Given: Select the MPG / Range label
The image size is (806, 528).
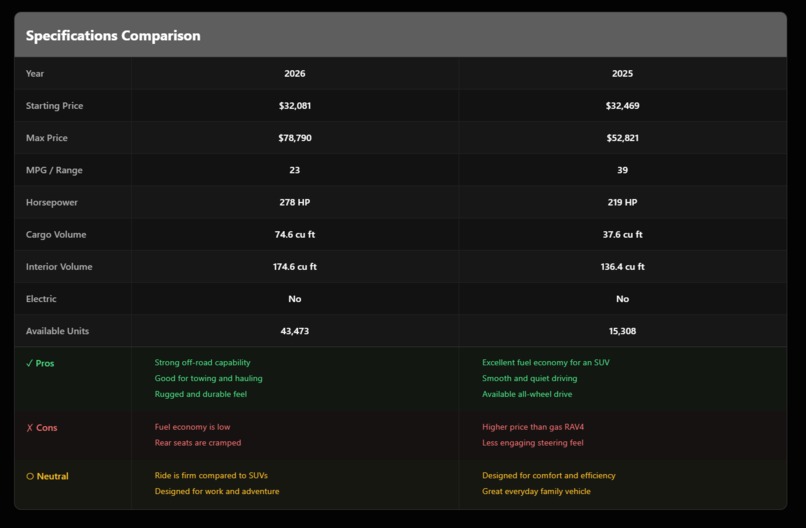Looking at the screenshot, I should tap(54, 170).
